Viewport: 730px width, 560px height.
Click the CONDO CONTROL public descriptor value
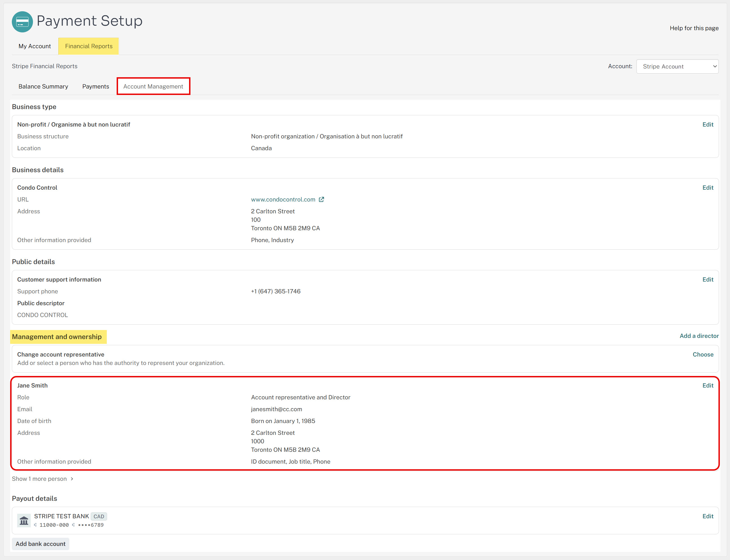[x=42, y=315]
